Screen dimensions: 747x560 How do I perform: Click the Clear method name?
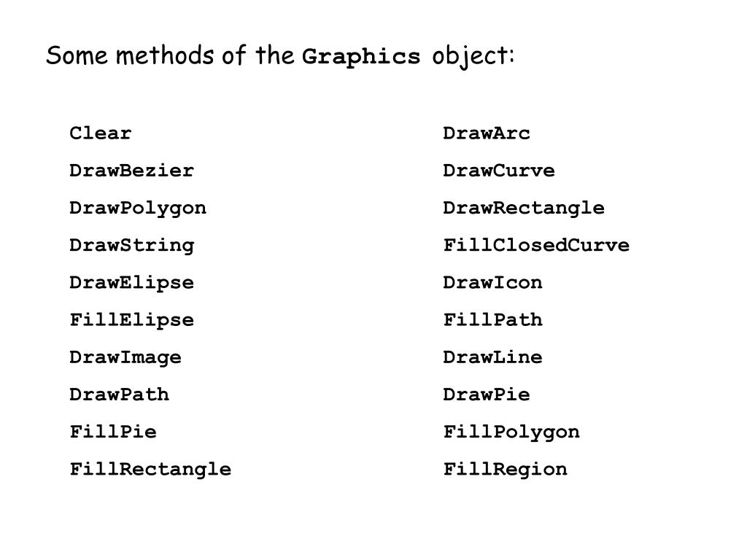101,133
